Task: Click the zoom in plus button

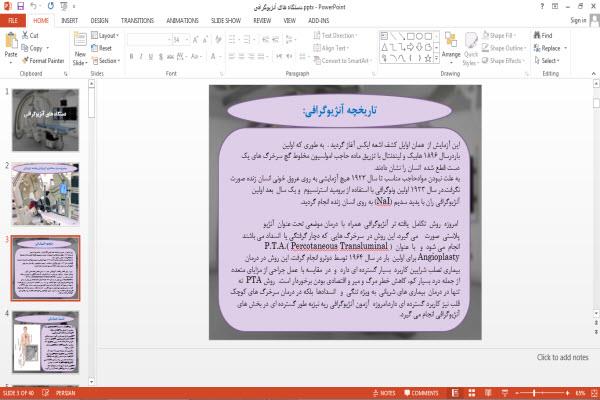Action: point(567,393)
